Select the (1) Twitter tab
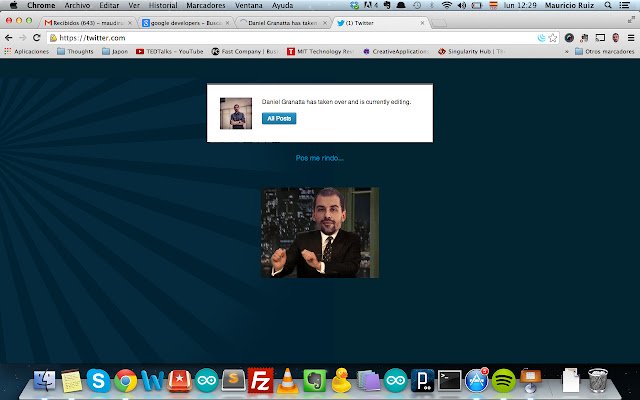 [x=379, y=23]
